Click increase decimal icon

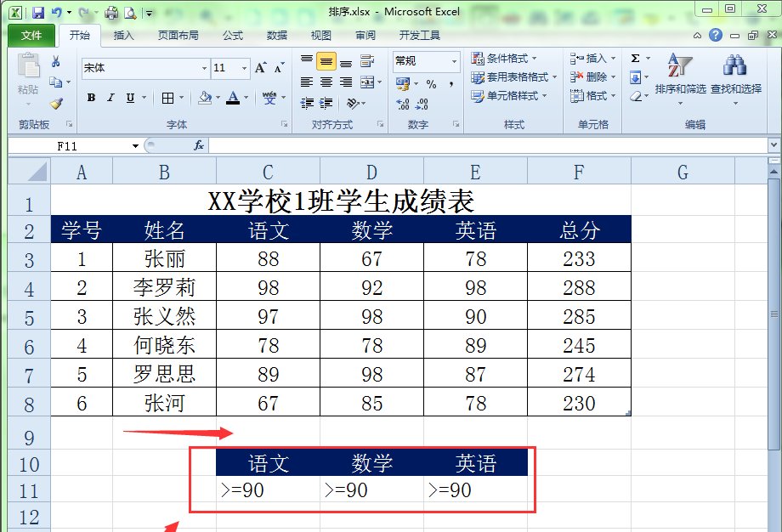[x=403, y=104]
